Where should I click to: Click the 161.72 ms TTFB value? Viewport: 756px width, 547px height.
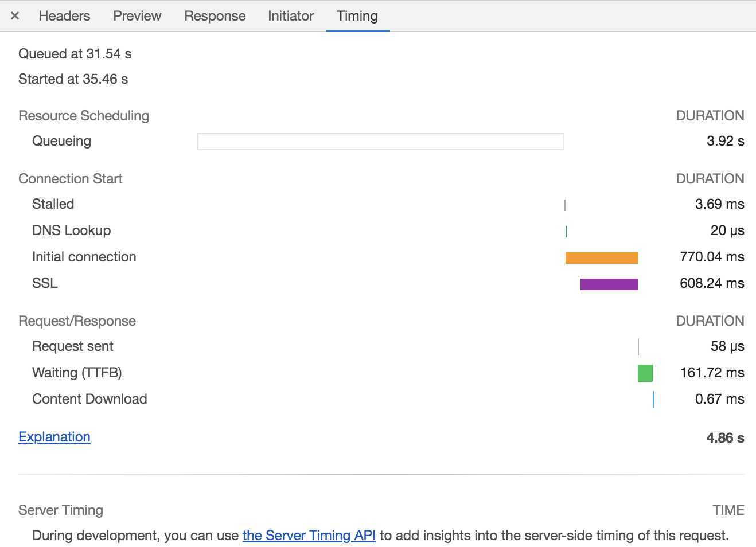[712, 373]
